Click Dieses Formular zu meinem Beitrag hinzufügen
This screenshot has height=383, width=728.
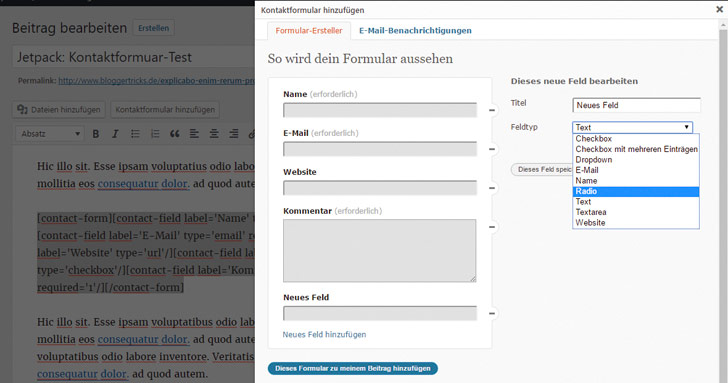click(352, 368)
